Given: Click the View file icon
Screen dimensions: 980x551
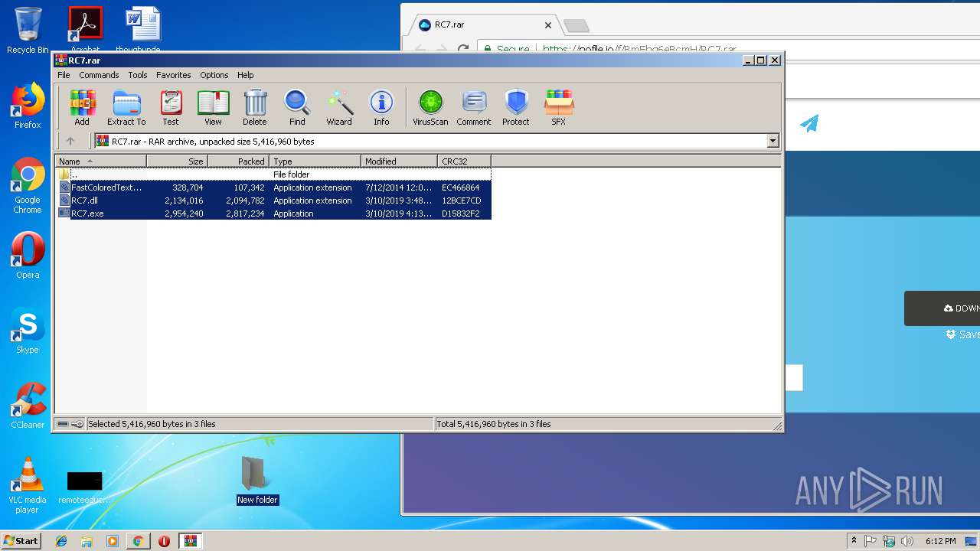Looking at the screenshot, I should coord(213,108).
